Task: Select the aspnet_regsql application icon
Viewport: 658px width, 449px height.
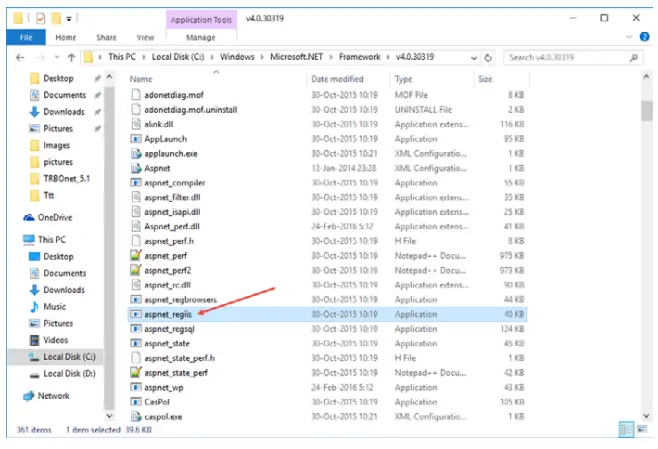Action: (x=136, y=329)
